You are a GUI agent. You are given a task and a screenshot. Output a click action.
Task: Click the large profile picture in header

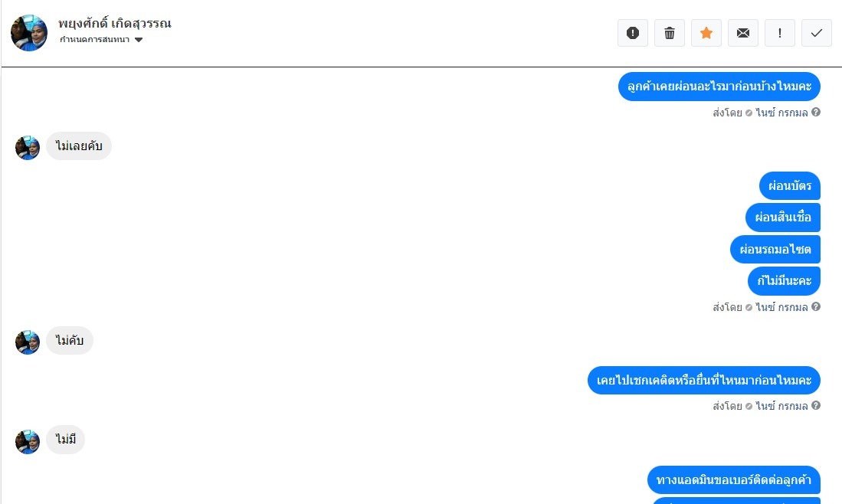(29, 33)
